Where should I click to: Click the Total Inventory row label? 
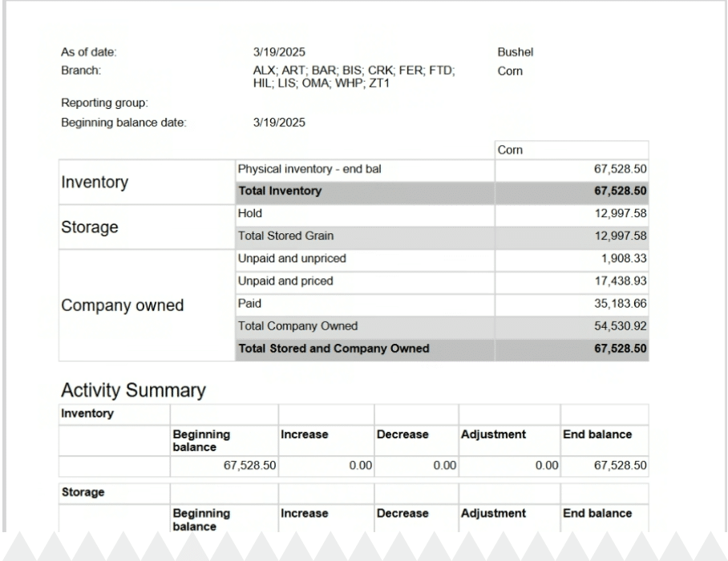[x=280, y=191]
